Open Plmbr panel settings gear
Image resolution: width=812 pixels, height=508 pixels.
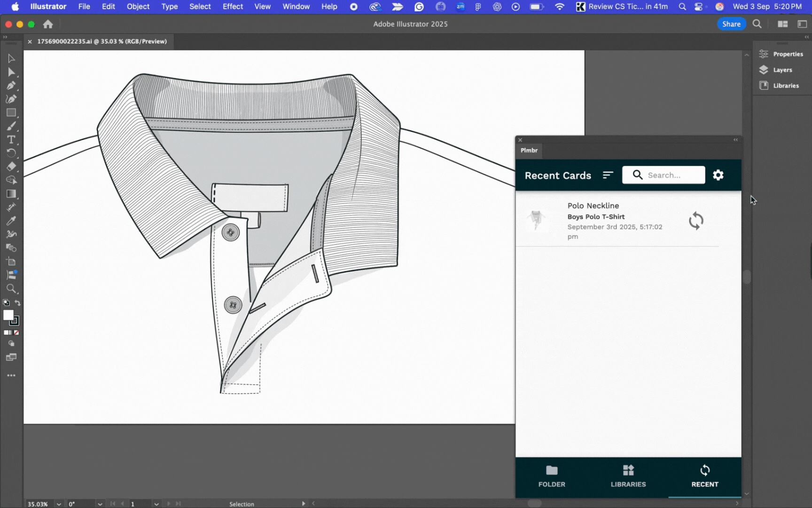point(718,175)
